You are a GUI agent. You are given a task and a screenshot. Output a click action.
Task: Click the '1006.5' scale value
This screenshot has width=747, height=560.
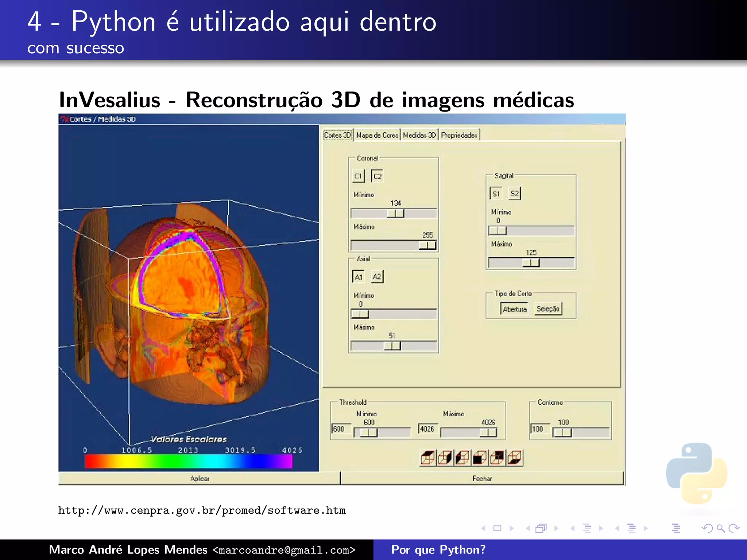click(136, 450)
